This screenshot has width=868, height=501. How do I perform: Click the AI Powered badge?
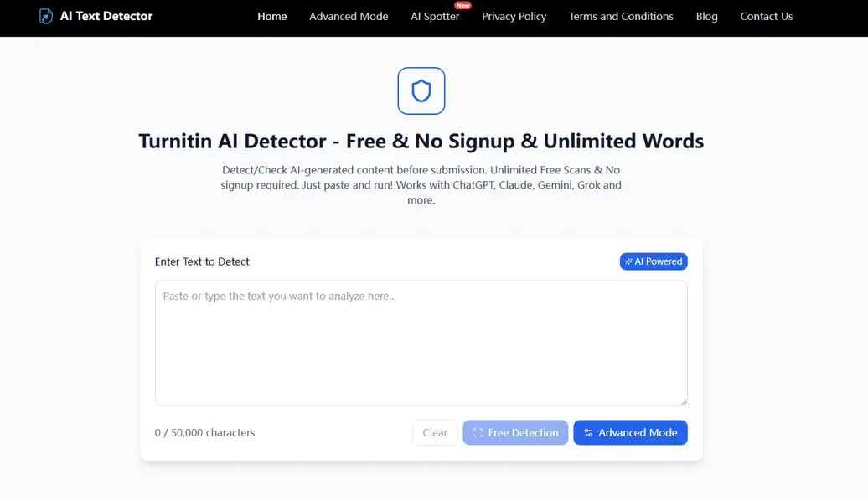pos(654,261)
